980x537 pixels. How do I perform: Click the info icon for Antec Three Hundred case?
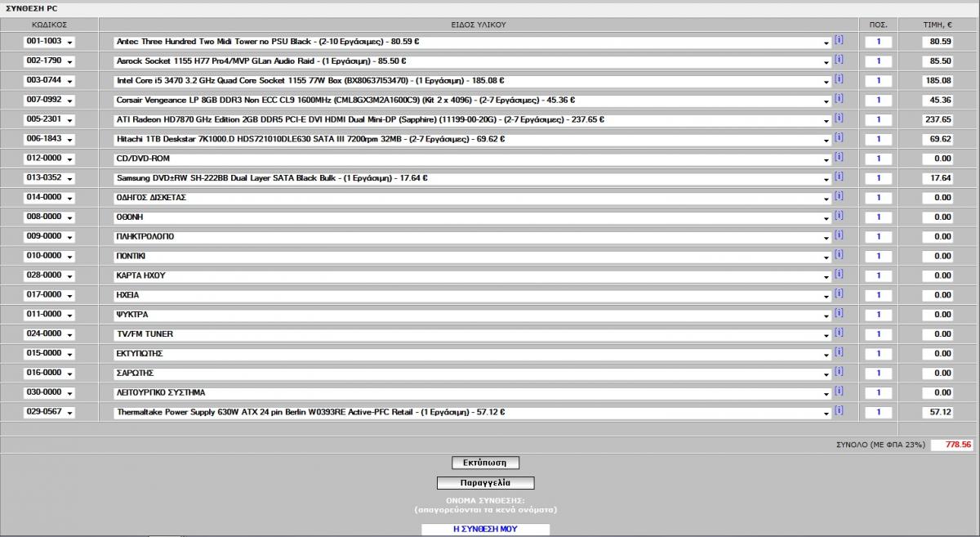(839, 39)
